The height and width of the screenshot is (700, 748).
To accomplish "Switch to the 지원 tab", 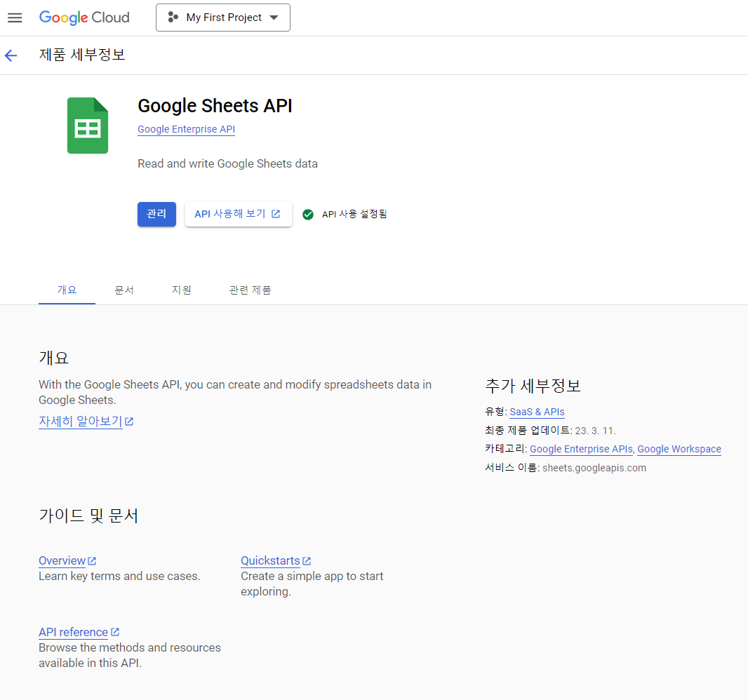I will click(x=181, y=290).
